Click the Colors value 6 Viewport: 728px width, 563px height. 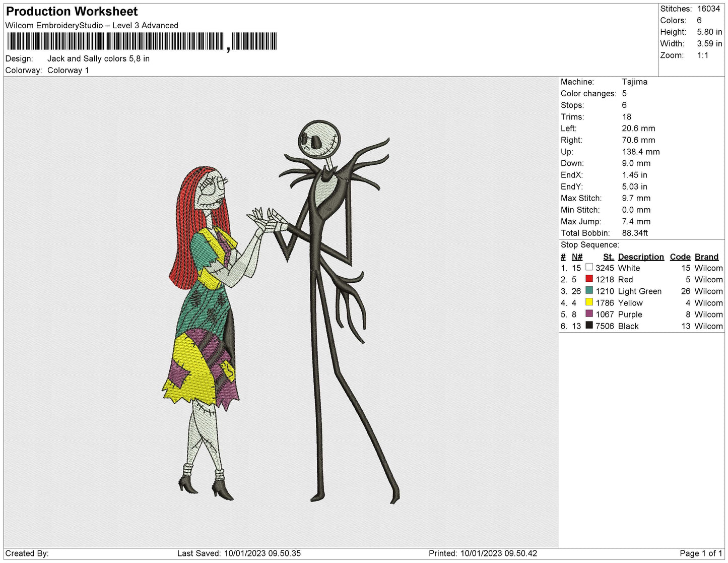[699, 20]
